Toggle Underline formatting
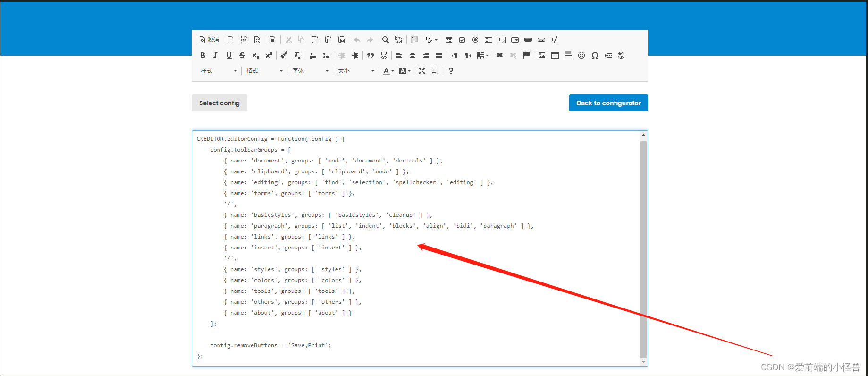868x376 pixels. [x=229, y=55]
